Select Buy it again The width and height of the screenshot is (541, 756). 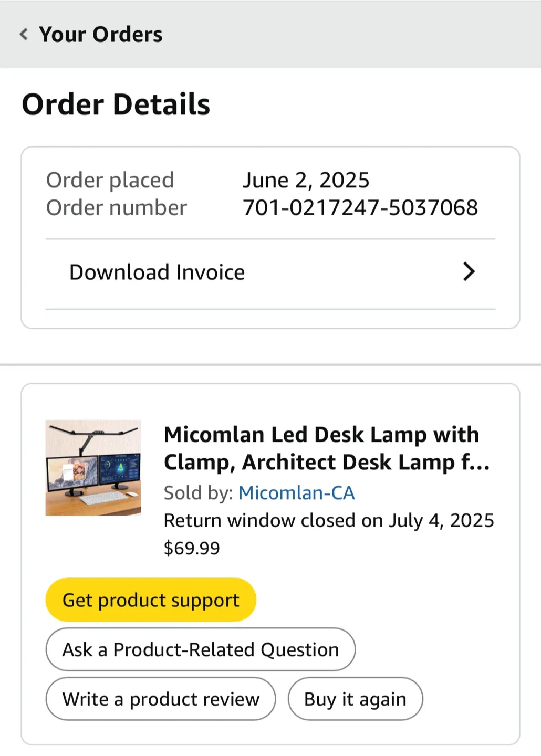pos(355,699)
